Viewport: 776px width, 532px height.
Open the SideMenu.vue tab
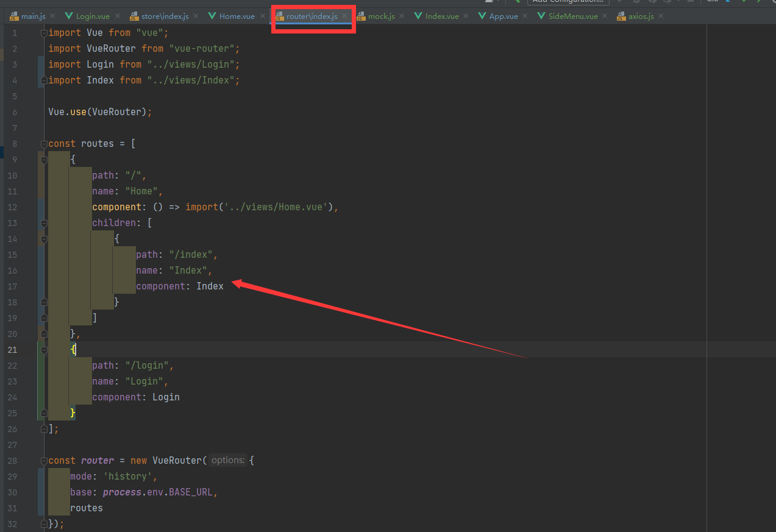point(573,16)
